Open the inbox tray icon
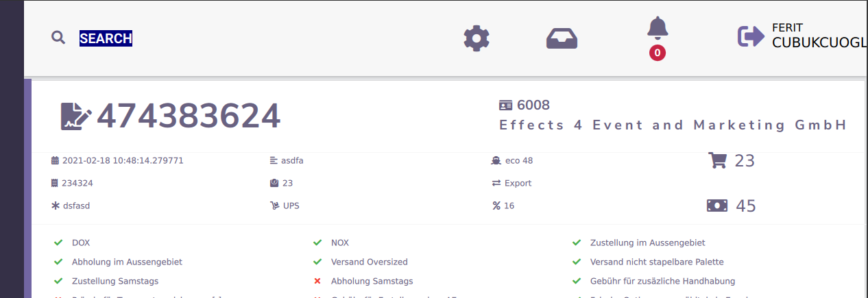Image resolution: width=868 pixels, height=298 pixels. [562, 38]
